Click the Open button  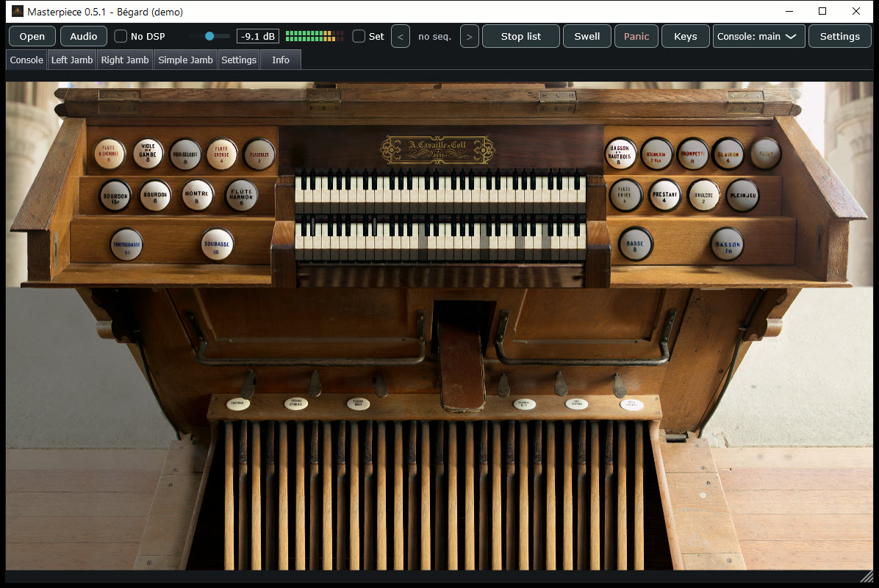32,37
